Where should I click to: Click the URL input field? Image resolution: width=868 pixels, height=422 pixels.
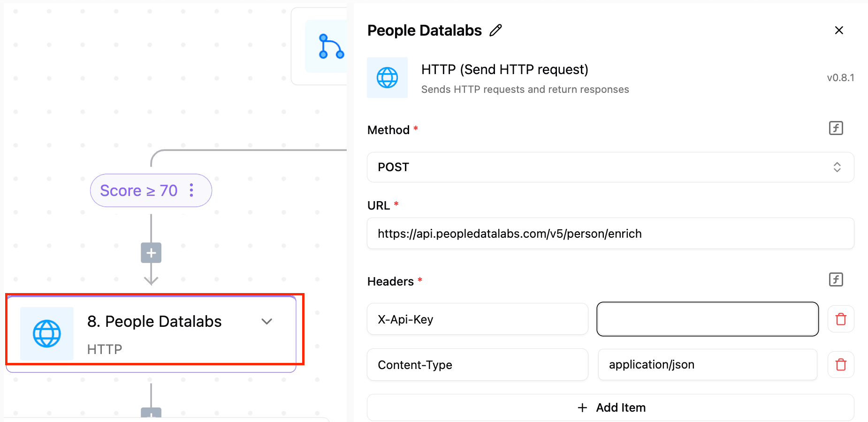click(610, 234)
